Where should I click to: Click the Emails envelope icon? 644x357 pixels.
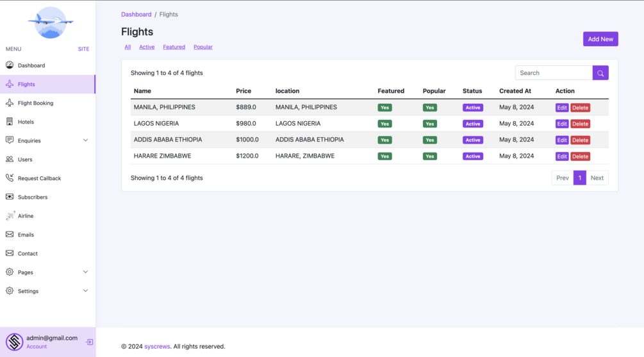click(x=10, y=235)
